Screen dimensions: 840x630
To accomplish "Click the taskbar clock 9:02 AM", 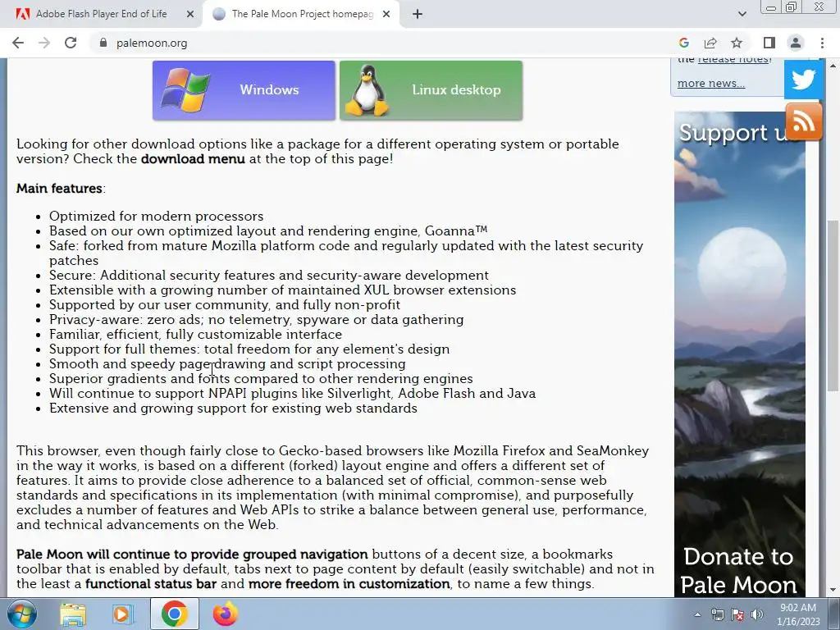I will coord(798,614).
